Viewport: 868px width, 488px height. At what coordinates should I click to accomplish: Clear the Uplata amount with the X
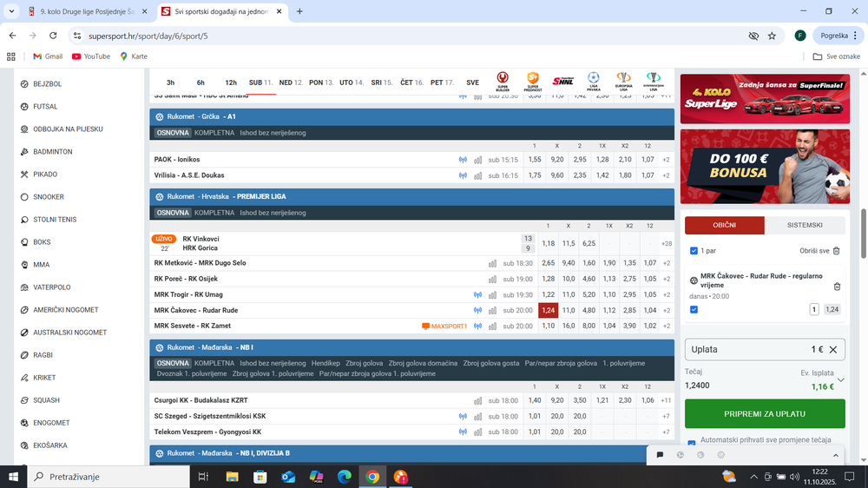(x=832, y=349)
